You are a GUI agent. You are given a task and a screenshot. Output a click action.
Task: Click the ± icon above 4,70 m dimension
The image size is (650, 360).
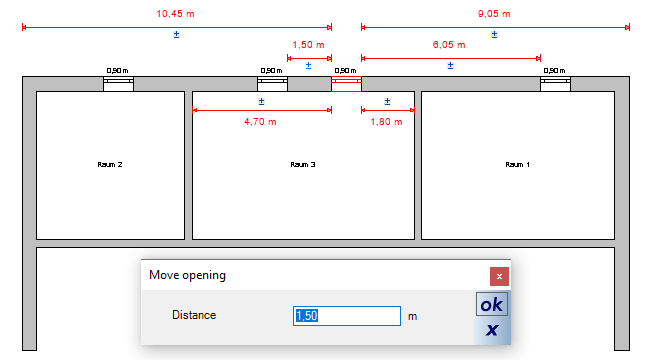[x=261, y=101]
